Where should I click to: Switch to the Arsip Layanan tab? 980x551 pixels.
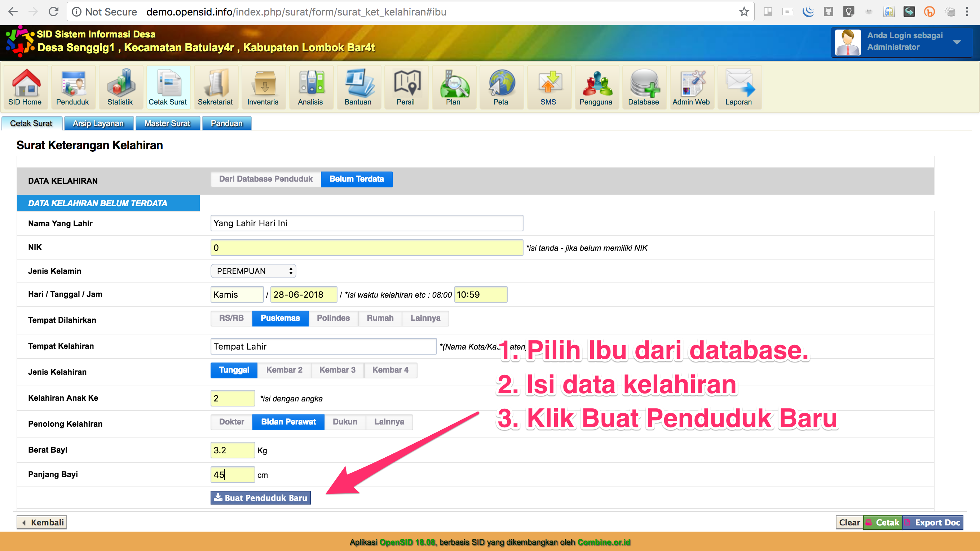98,123
